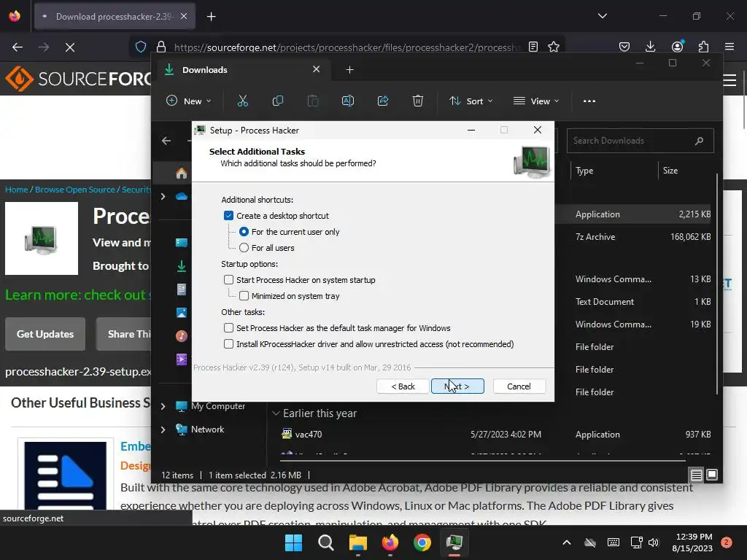
Task: Open Firefox hamburger application menu
Action: click(729, 47)
